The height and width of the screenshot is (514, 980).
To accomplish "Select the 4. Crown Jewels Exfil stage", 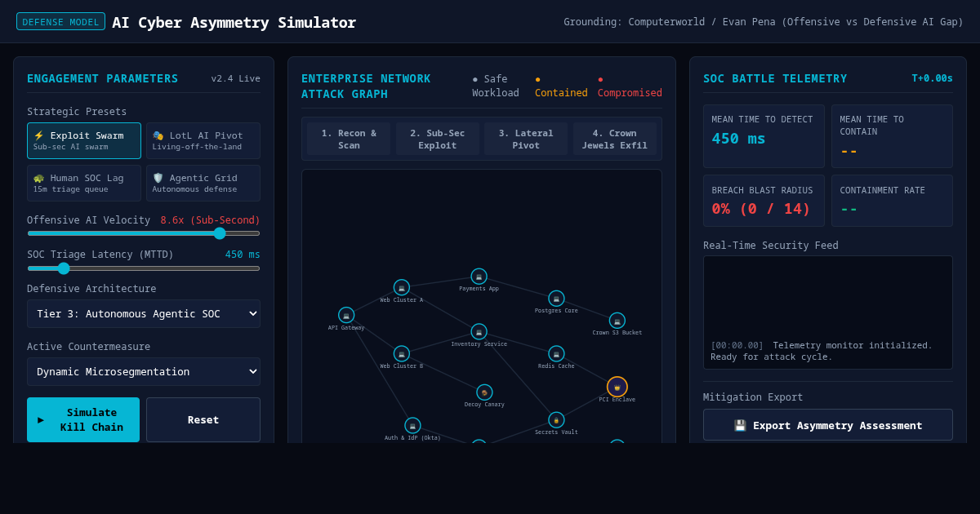I will (x=615, y=139).
